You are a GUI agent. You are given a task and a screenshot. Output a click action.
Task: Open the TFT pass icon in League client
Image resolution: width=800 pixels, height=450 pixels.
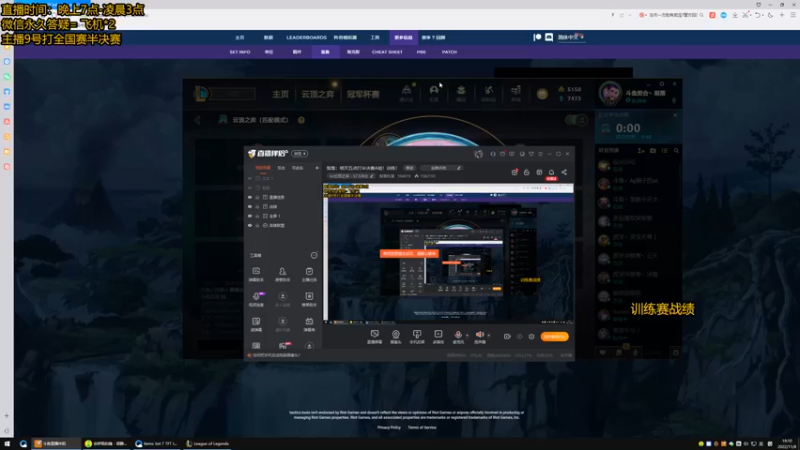[406, 92]
